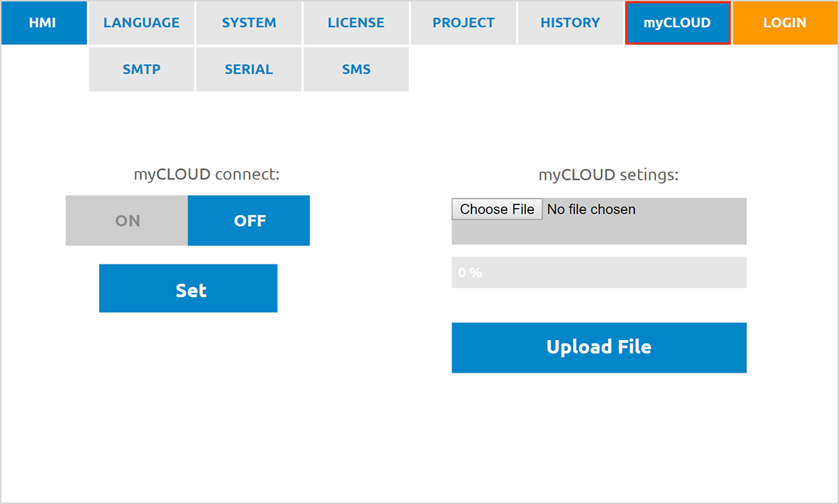
Task: Open the SMTP settings tab
Action: 141,69
